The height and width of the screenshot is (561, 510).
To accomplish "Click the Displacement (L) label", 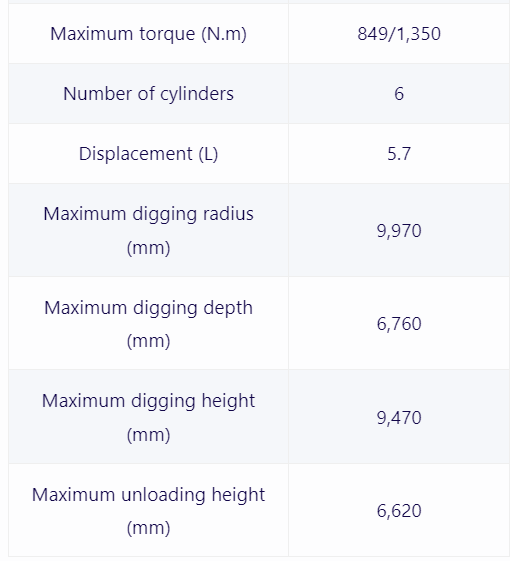I will click(148, 154).
